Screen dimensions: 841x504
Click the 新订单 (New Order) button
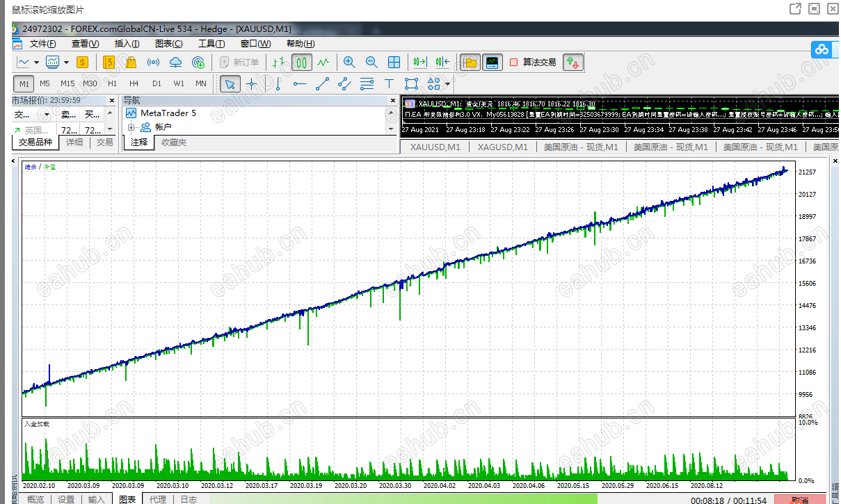[x=239, y=62]
